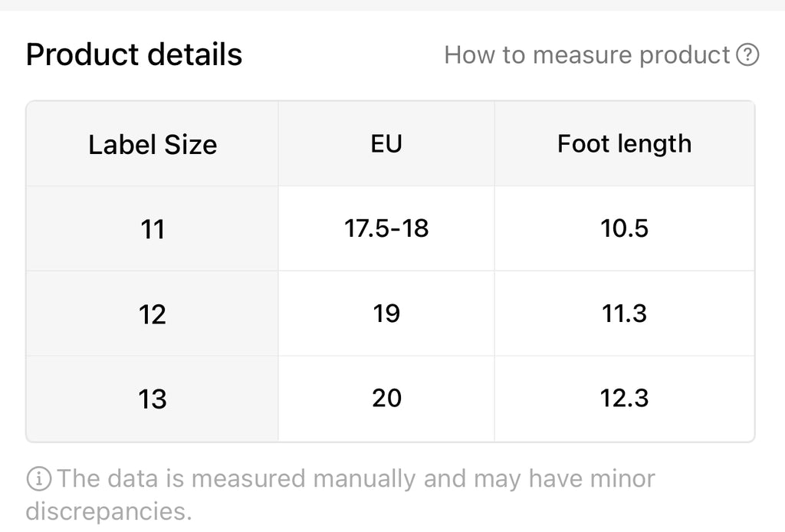Click the question mark help icon
Viewport: 785px width, 532px height.
click(x=747, y=54)
